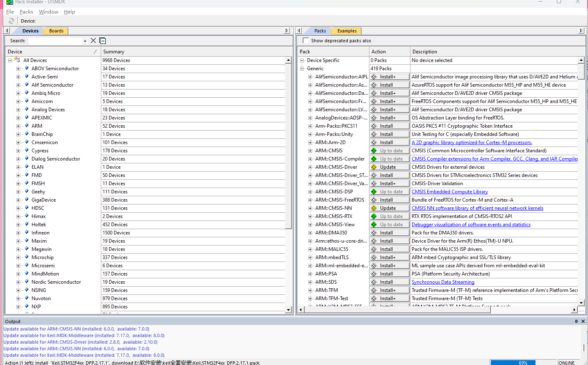The width and height of the screenshot is (588, 365).
Task: Click the packs list horizontal scrollbar thumb
Action: pos(397,310)
